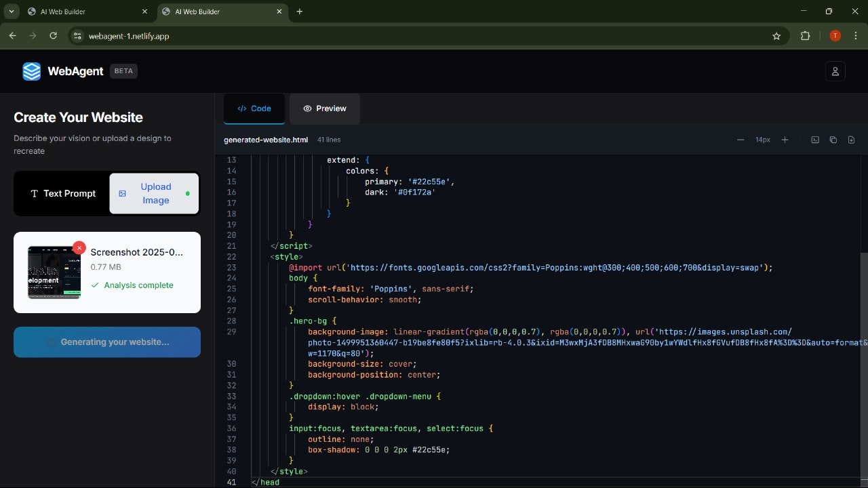Select the Code tab
The image size is (868, 488).
click(x=254, y=108)
